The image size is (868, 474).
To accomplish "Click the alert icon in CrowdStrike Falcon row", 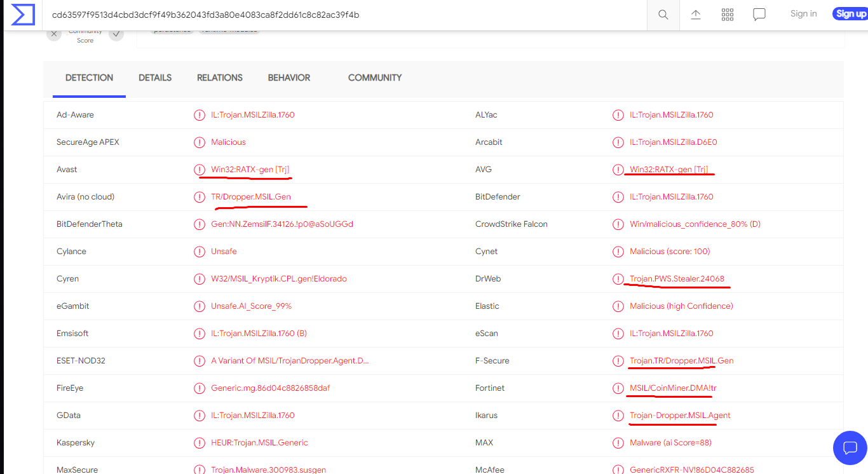I will point(618,224).
